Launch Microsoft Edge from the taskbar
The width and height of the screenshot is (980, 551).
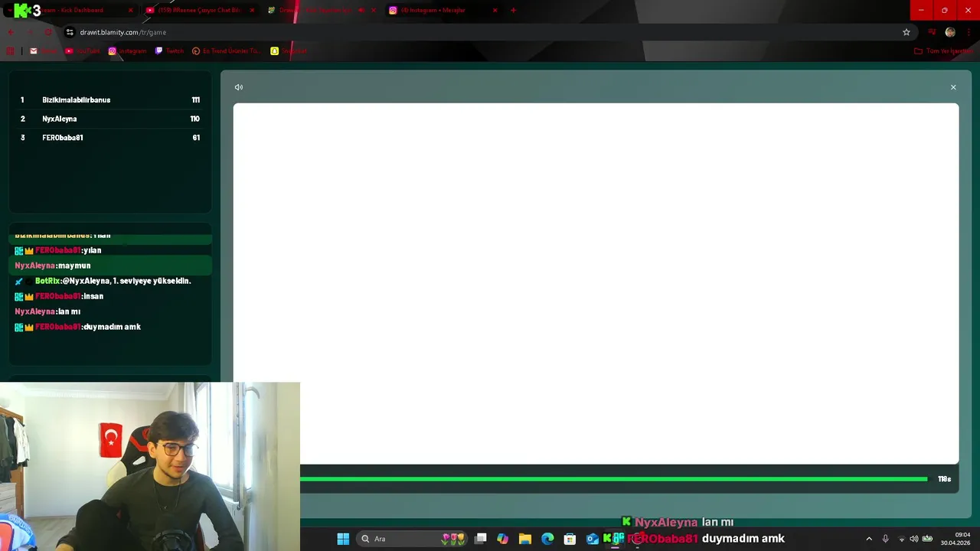pos(547,539)
